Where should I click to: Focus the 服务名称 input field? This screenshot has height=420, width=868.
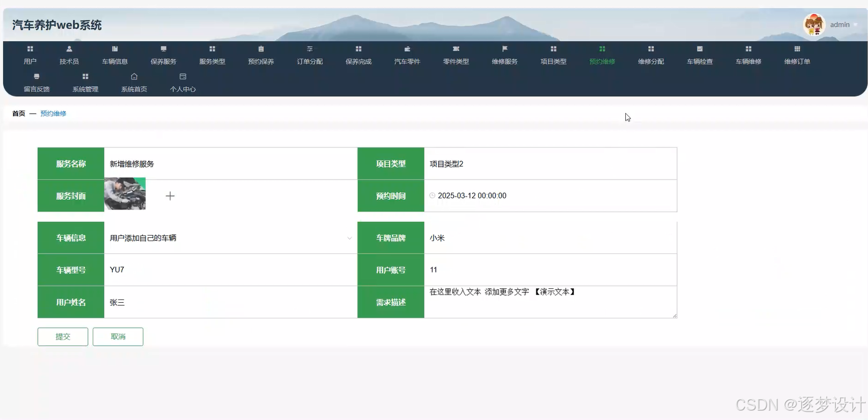coord(230,164)
